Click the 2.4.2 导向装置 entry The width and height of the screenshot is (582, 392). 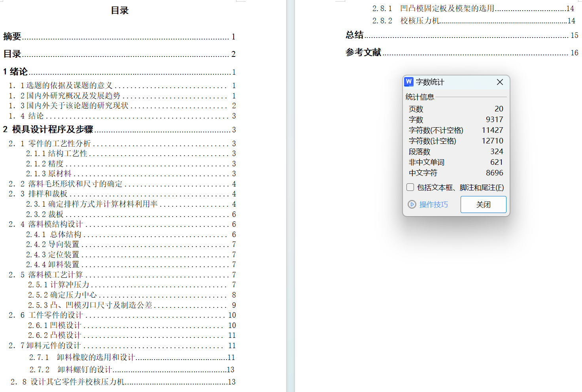point(131,244)
